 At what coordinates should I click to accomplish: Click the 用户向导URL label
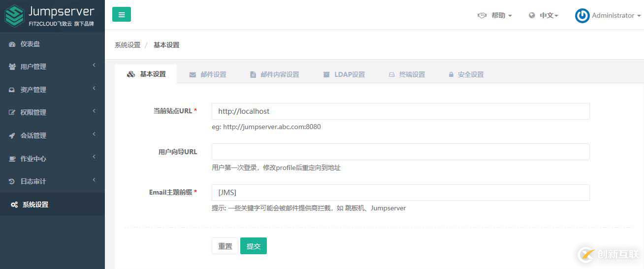178,152
